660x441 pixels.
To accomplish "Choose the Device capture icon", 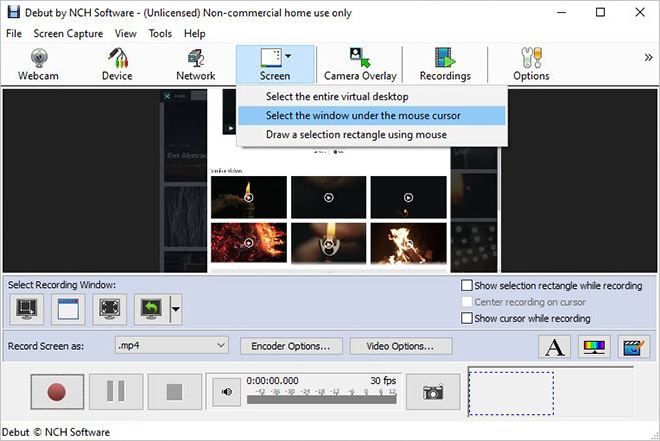I will (117, 64).
